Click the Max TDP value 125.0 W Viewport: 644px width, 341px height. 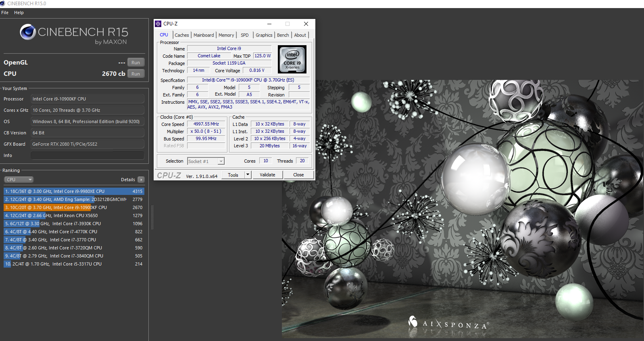(263, 56)
